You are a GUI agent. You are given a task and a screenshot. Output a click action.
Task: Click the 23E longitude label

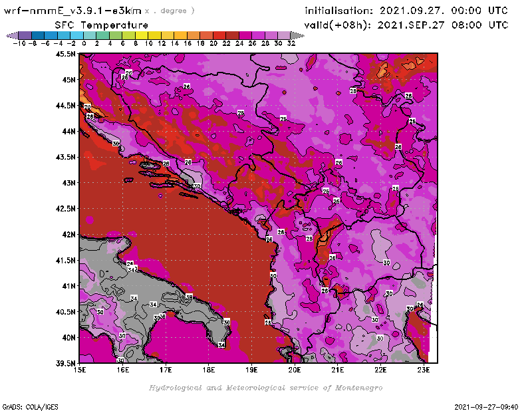424,370
